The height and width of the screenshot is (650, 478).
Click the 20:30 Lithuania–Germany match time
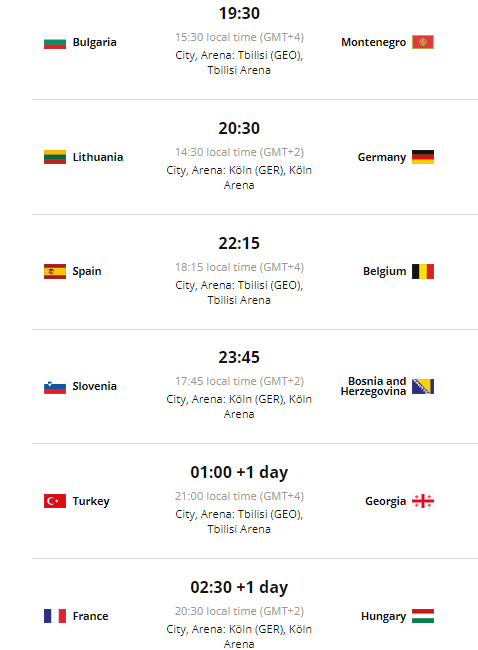[239, 128]
